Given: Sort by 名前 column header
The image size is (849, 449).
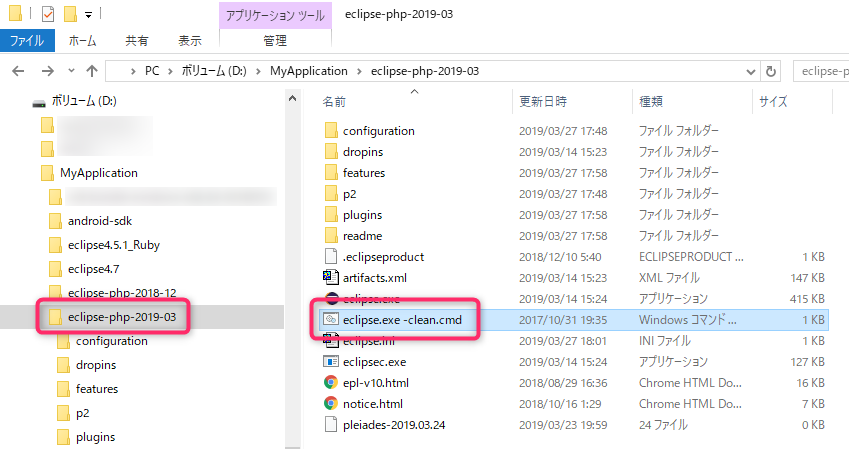Looking at the screenshot, I should [334, 101].
